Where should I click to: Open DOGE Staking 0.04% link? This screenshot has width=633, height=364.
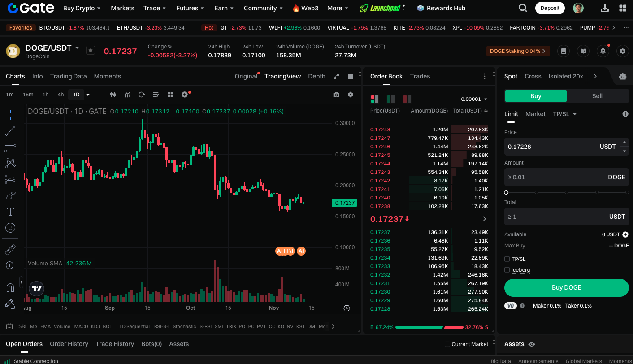(x=518, y=51)
